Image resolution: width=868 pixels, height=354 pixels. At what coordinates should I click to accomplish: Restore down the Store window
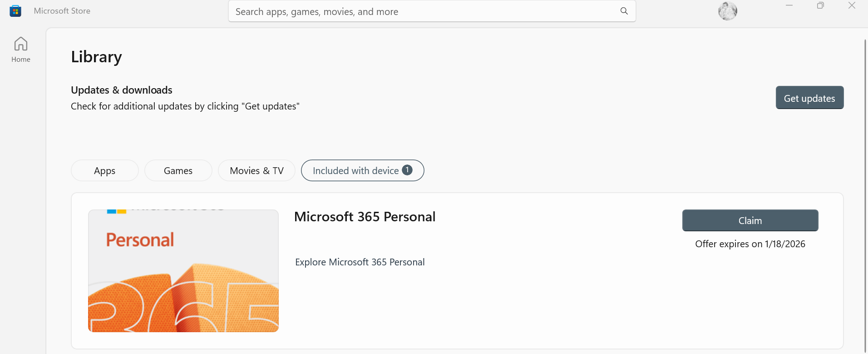tap(820, 5)
